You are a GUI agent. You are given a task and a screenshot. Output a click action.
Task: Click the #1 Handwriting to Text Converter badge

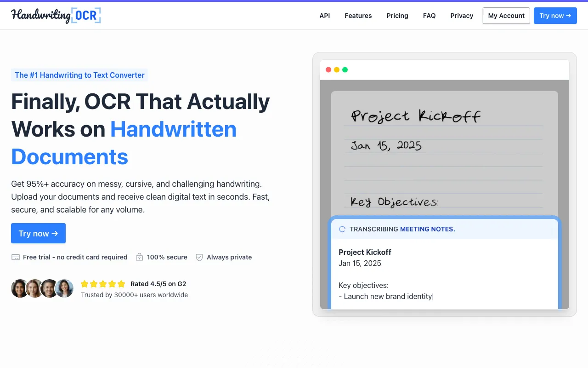[79, 75]
